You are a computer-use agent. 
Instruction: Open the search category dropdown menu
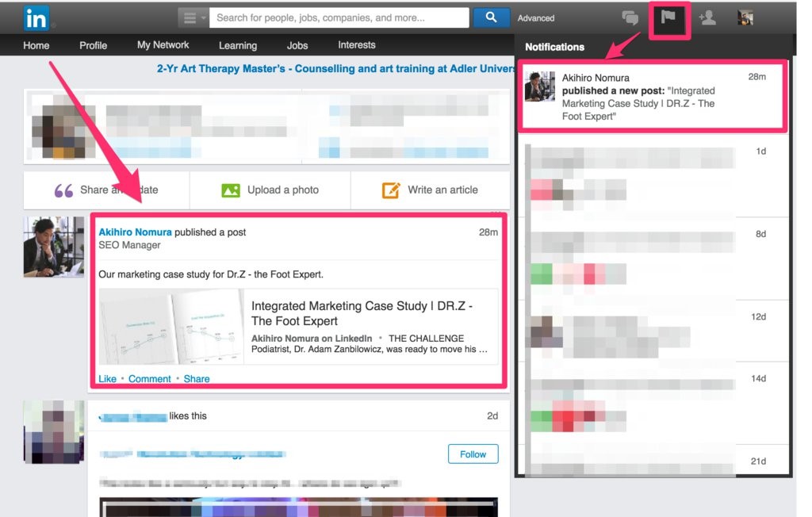(193, 18)
